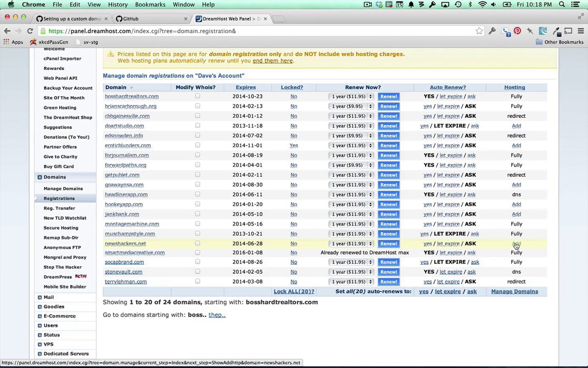The height and width of the screenshot is (368, 588).
Task: Open the Bookmarks menu in the menu bar
Action: [150, 4]
